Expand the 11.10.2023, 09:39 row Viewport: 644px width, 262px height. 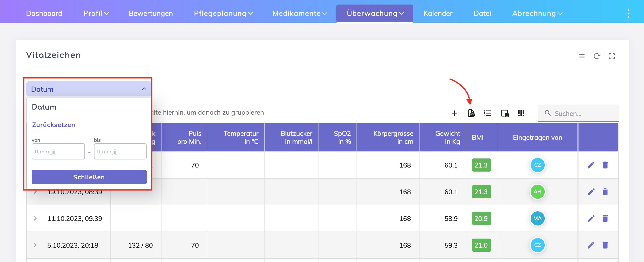pyautogui.click(x=35, y=218)
